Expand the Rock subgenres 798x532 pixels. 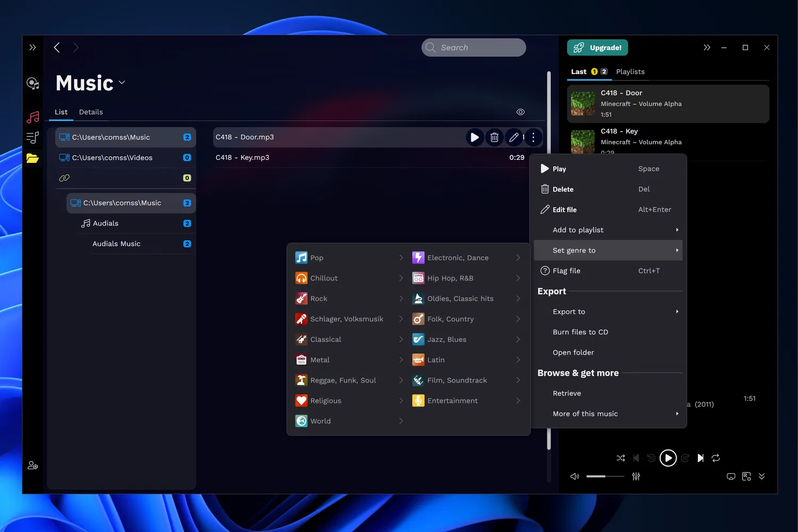[401, 298]
